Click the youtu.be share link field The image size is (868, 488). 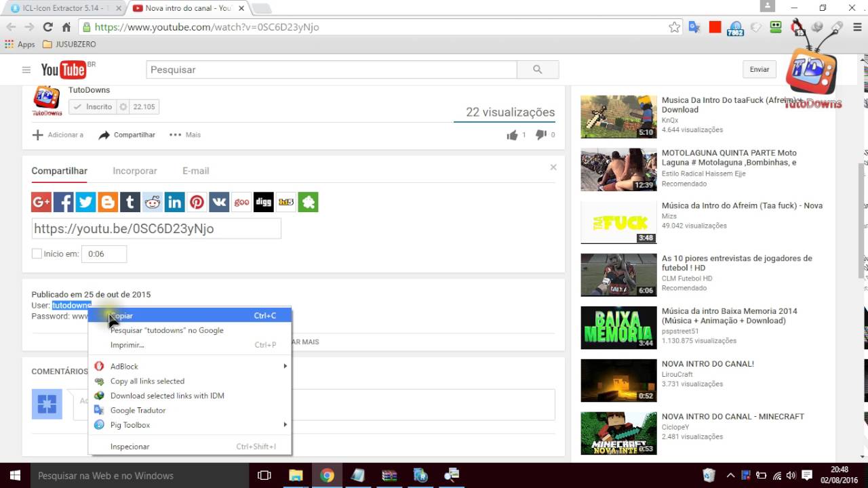(156, 228)
